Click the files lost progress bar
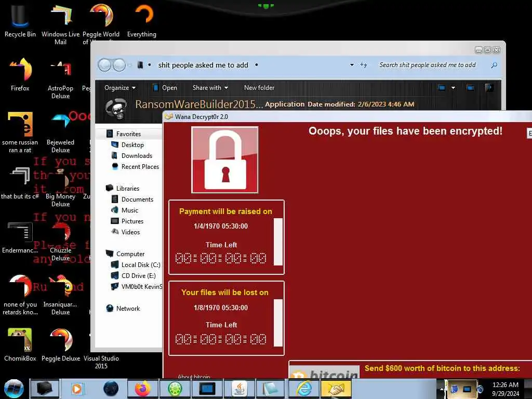The image size is (532, 399). [x=278, y=323]
